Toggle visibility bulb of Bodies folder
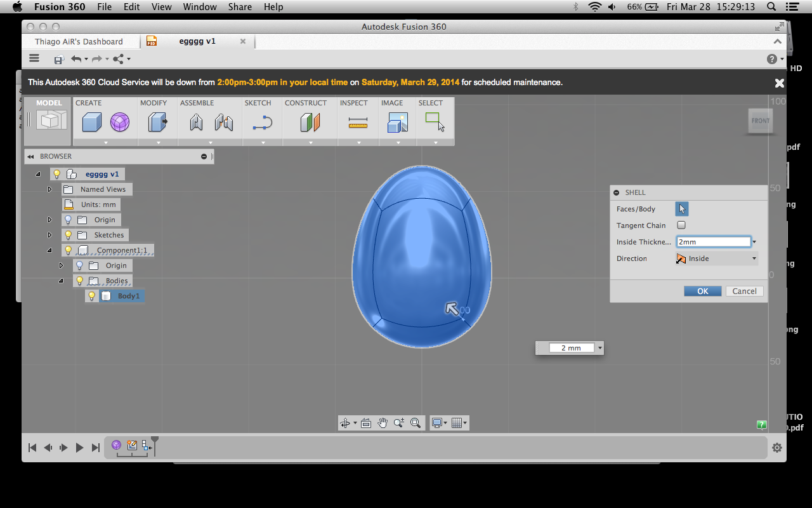This screenshot has width=812, height=508. click(x=79, y=281)
